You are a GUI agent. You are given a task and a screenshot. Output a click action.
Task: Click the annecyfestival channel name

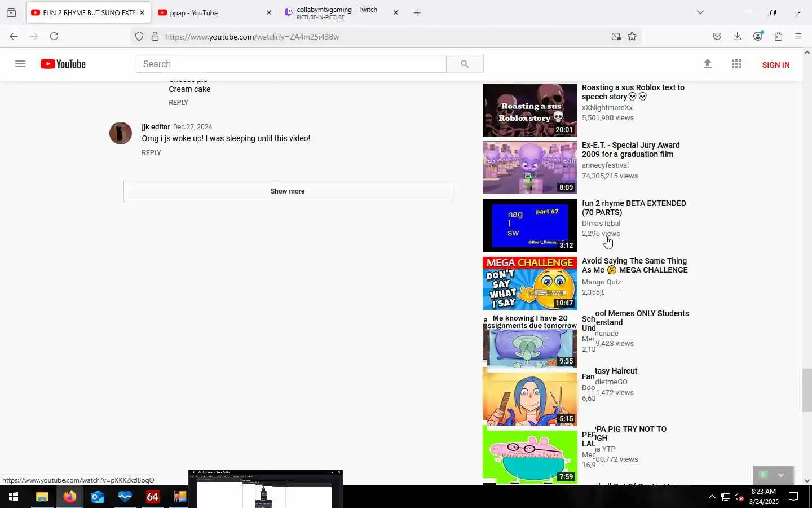tap(605, 165)
